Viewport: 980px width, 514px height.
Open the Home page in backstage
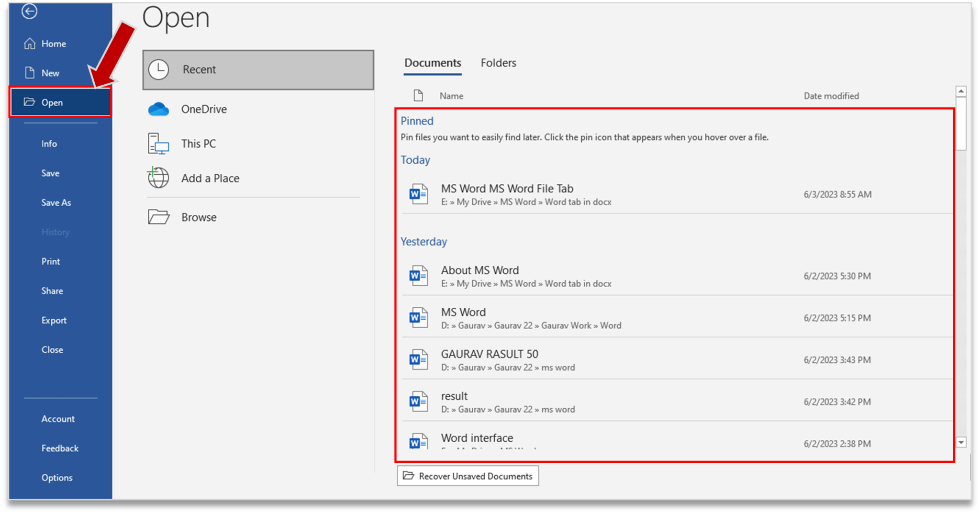click(60, 44)
